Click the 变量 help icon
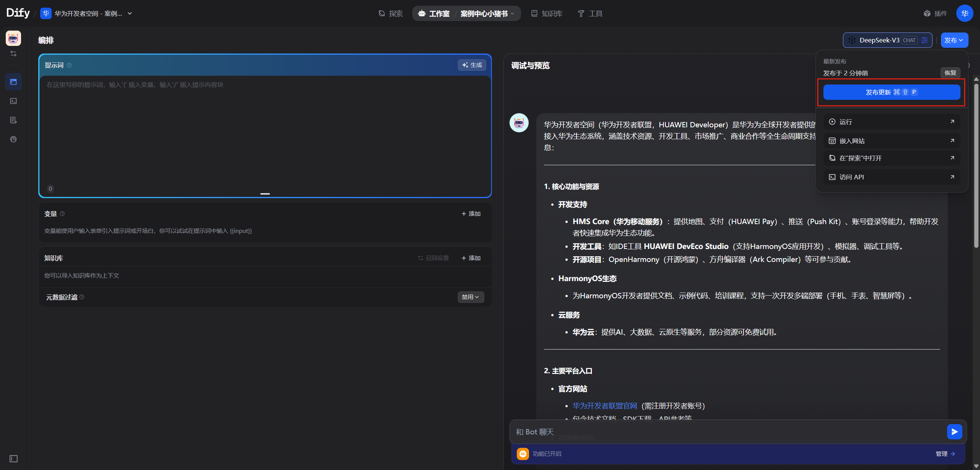The image size is (980, 470). (x=62, y=214)
